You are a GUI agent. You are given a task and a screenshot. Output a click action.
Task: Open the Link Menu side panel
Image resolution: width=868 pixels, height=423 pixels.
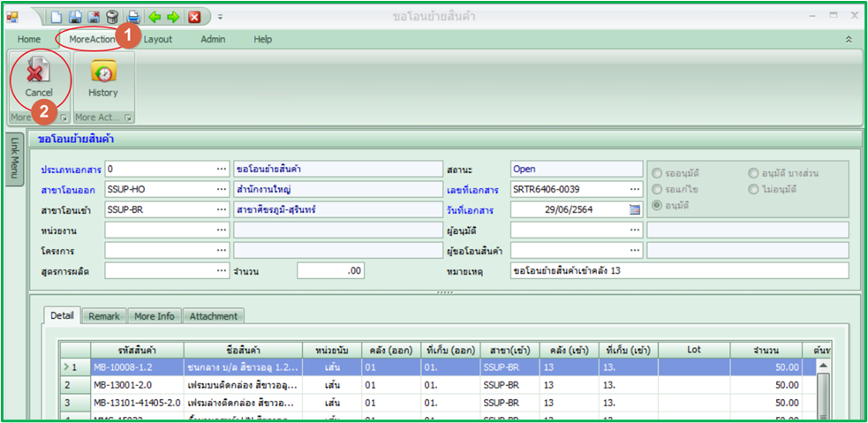(x=15, y=160)
